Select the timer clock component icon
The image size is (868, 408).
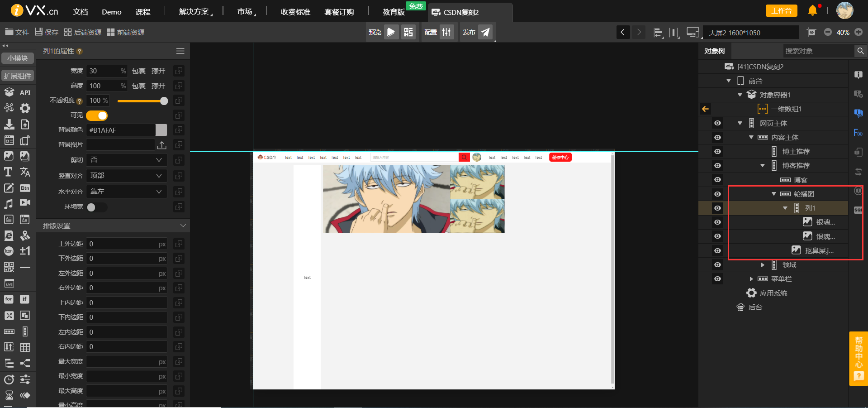(9, 379)
